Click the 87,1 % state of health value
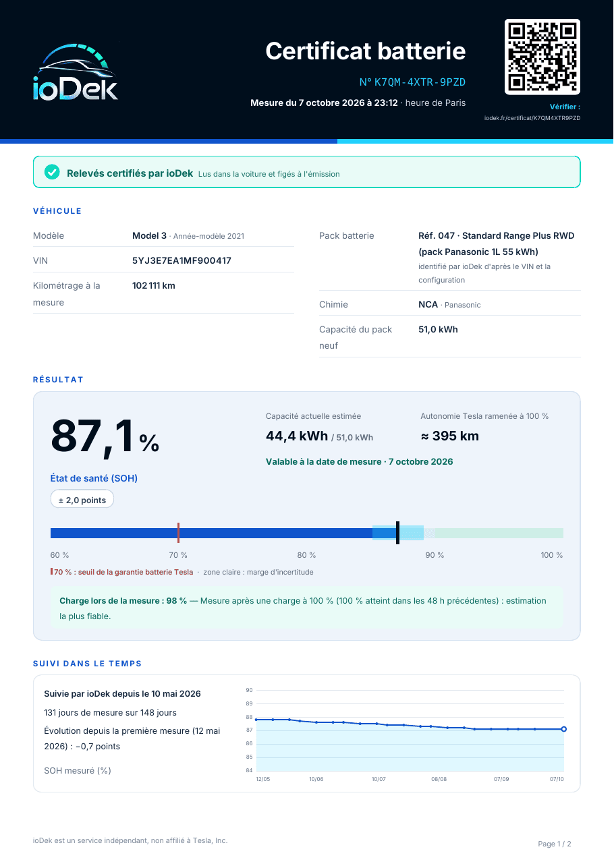This screenshot has height=868, width=614. tap(105, 436)
